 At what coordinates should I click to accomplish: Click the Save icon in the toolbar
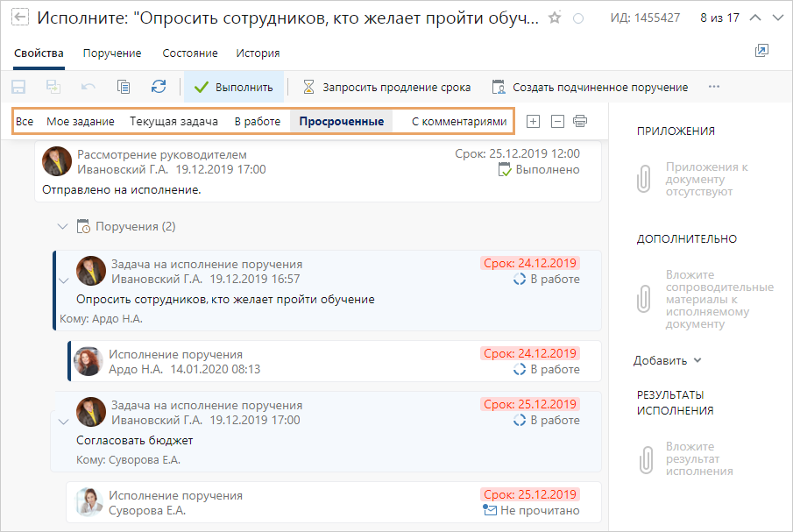[x=18, y=86]
